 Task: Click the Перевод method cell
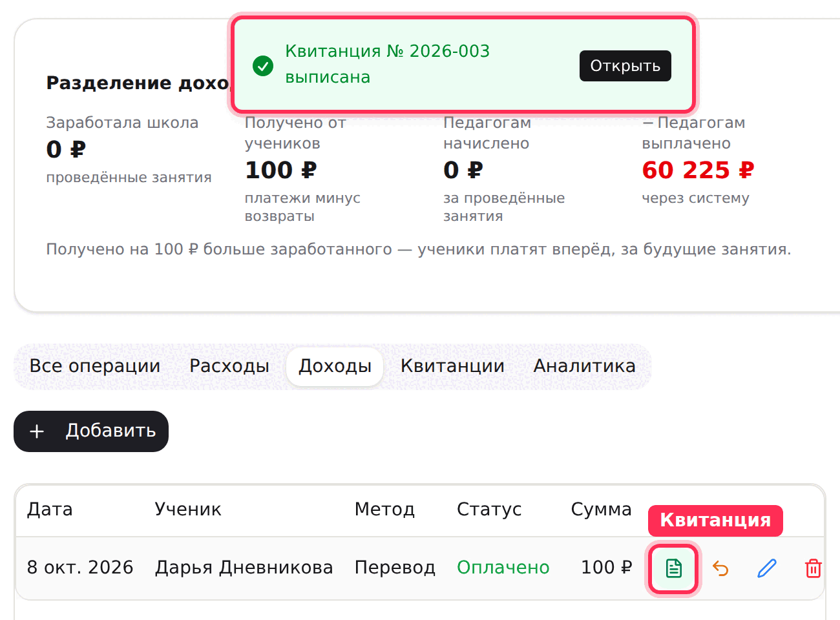click(x=395, y=568)
